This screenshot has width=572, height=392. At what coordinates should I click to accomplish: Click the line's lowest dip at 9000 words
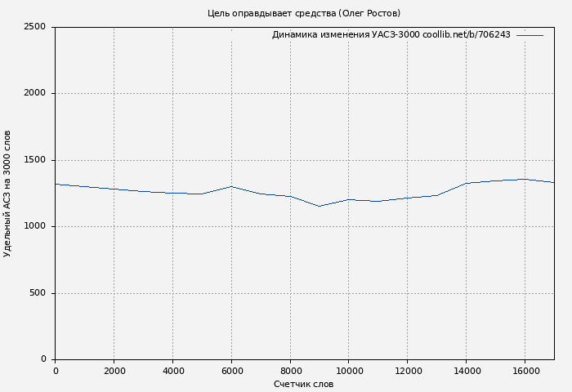click(x=320, y=206)
